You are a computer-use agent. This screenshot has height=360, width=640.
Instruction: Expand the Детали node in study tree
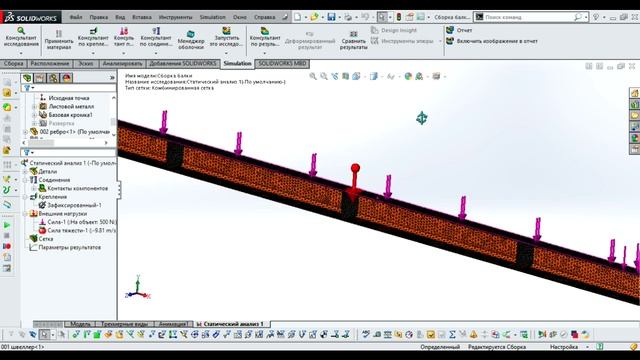pyautogui.click(x=26, y=171)
